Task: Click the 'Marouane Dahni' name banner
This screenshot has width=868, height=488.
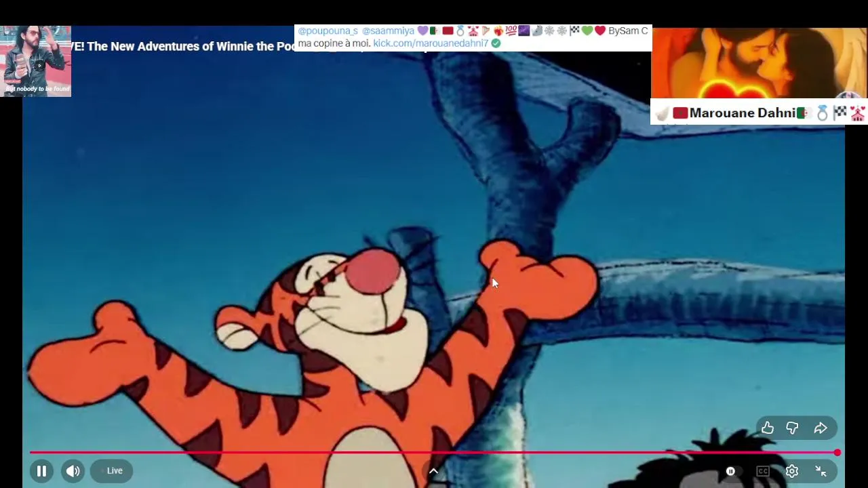Action: pos(759,113)
